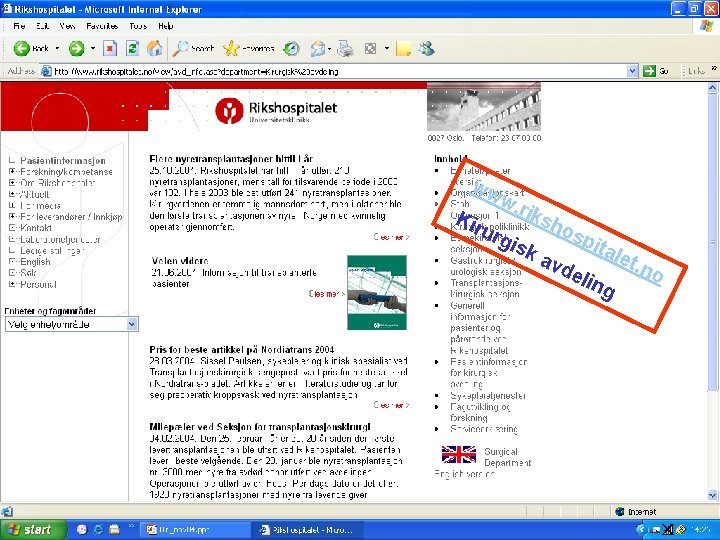Image resolution: width=720 pixels, height=540 pixels.
Task: Click Les mer under nyretransplantasjoner article
Action: (391, 237)
